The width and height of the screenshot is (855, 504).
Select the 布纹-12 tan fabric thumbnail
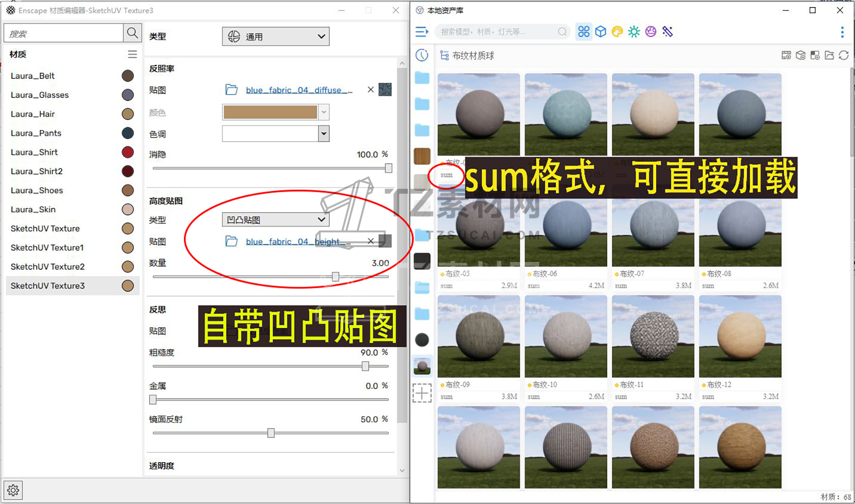pos(740,336)
